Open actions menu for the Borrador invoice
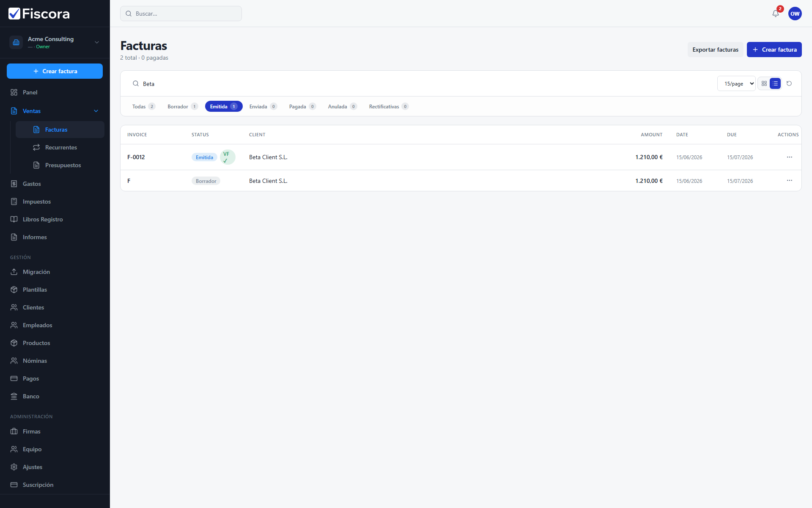The width and height of the screenshot is (812, 508). pyautogui.click(x=789, y=180)
